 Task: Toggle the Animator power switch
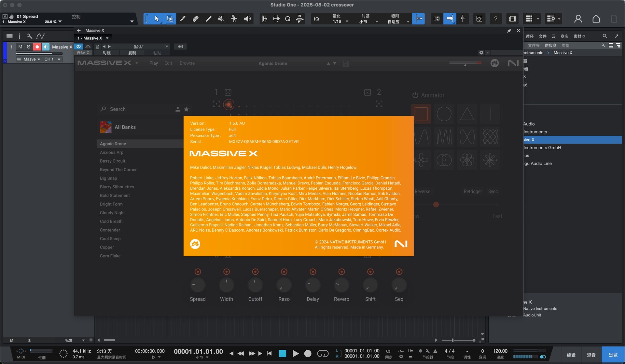tap(415, 95)
